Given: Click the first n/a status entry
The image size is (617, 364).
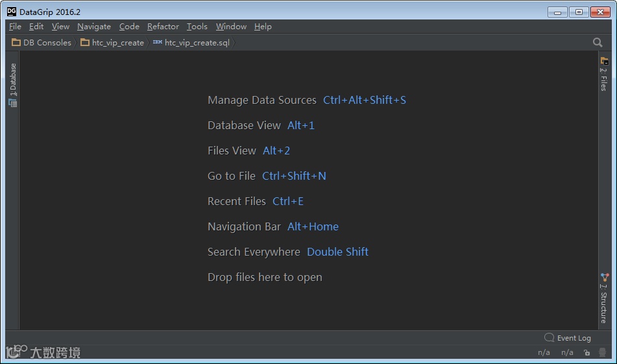Looking at the screenshot, I should point(544,352).
